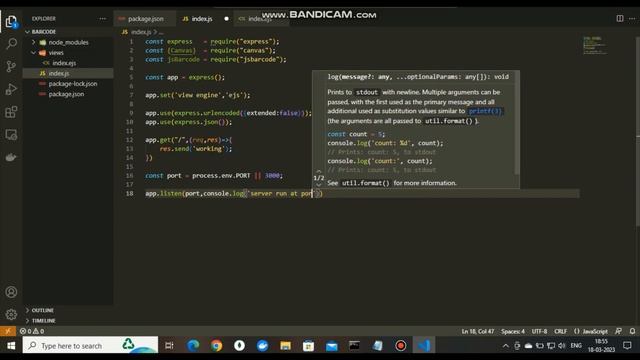
Task: Open notifications bell in status bar
Action: [x=632, y=331]
